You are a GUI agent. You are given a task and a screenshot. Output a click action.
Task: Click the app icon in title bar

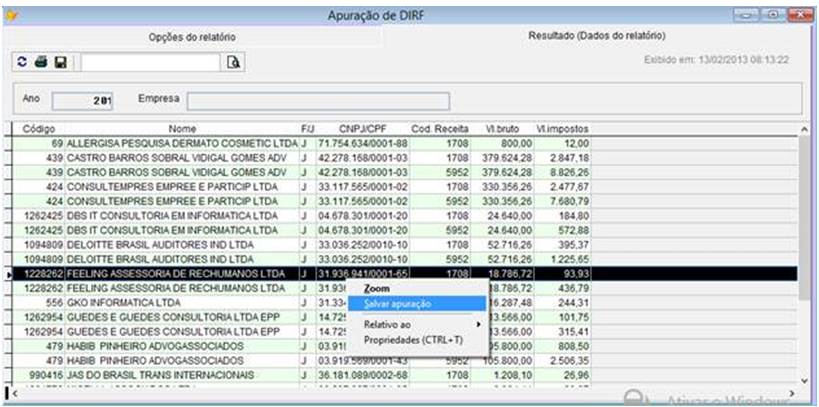(x=13, y=15)
